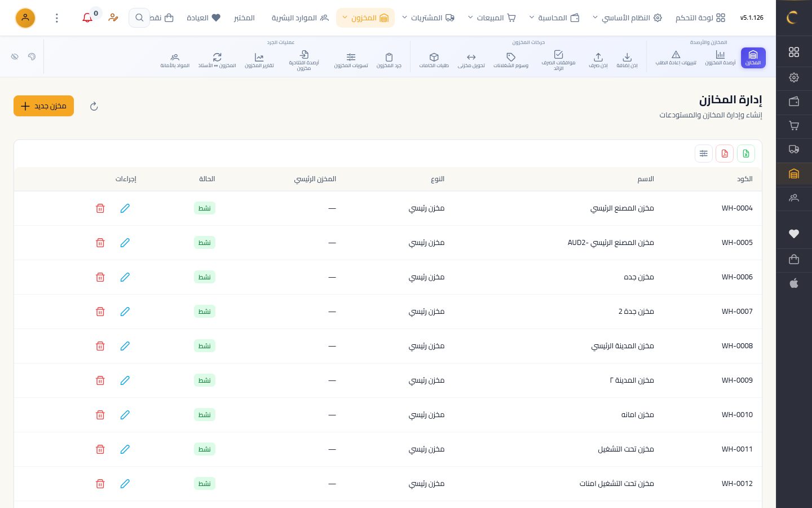
Task: Expand the المحاسبة accounting menu
Action: point(554,18)
